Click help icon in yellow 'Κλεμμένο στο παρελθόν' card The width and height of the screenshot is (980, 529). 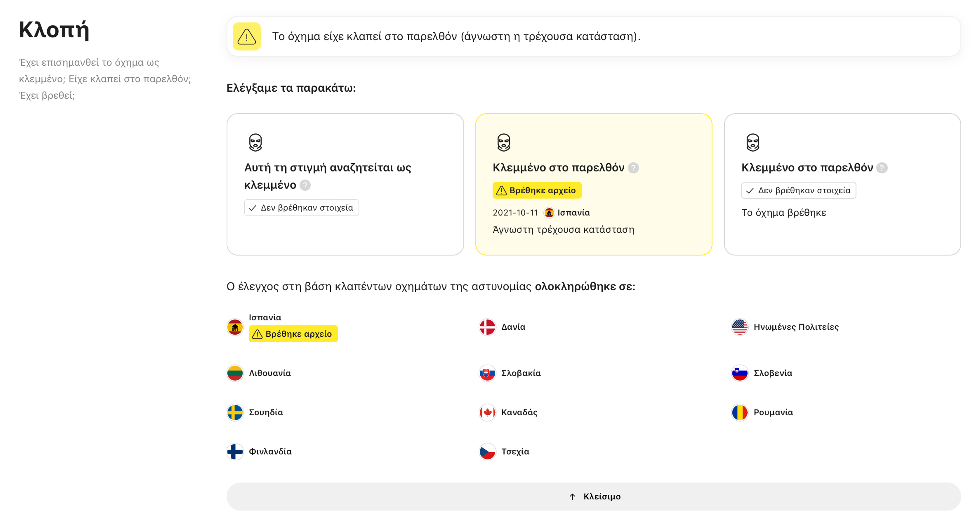click(x=633, y=168)
